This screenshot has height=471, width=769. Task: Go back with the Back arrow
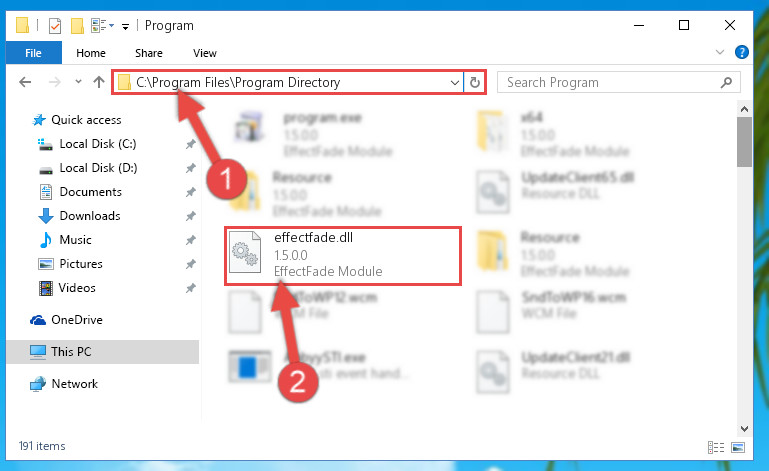click(x=25, y=82)
